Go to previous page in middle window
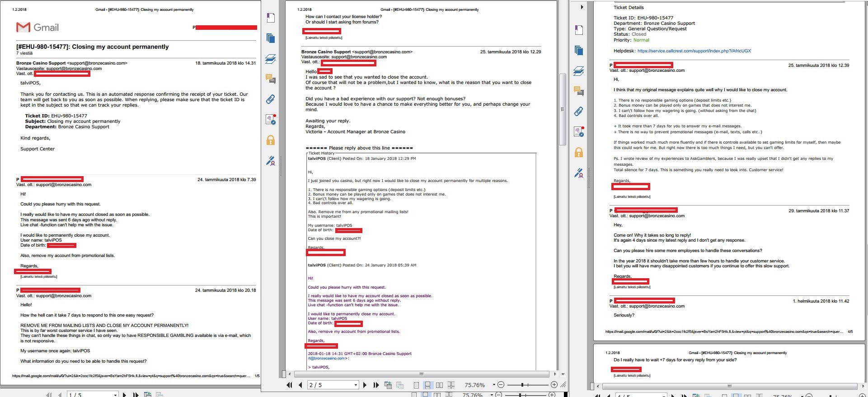The image size is (868, 397). tap(300, 385)
